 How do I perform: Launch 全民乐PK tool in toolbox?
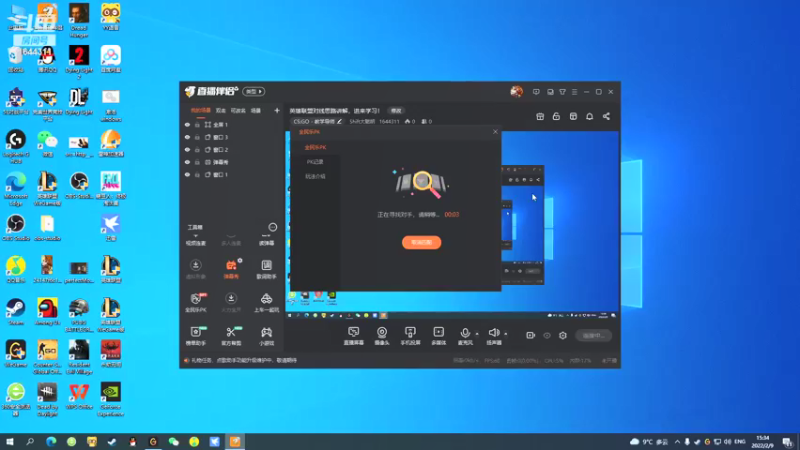click(x=196, y=303)
